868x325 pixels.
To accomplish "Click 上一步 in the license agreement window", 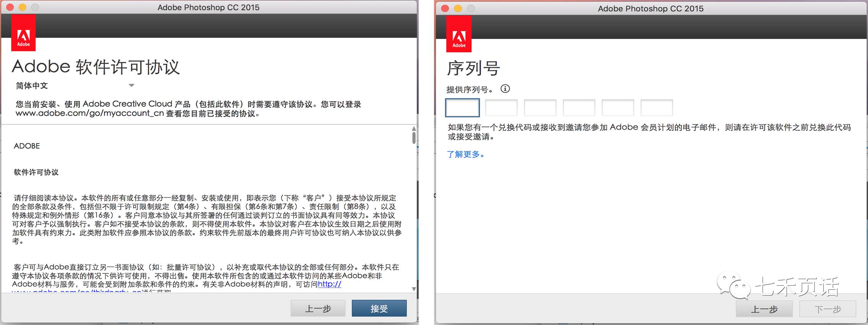I will pos(318,308).
